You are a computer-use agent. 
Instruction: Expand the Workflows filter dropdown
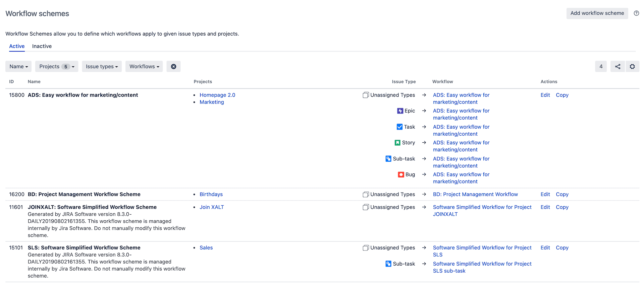144,66
